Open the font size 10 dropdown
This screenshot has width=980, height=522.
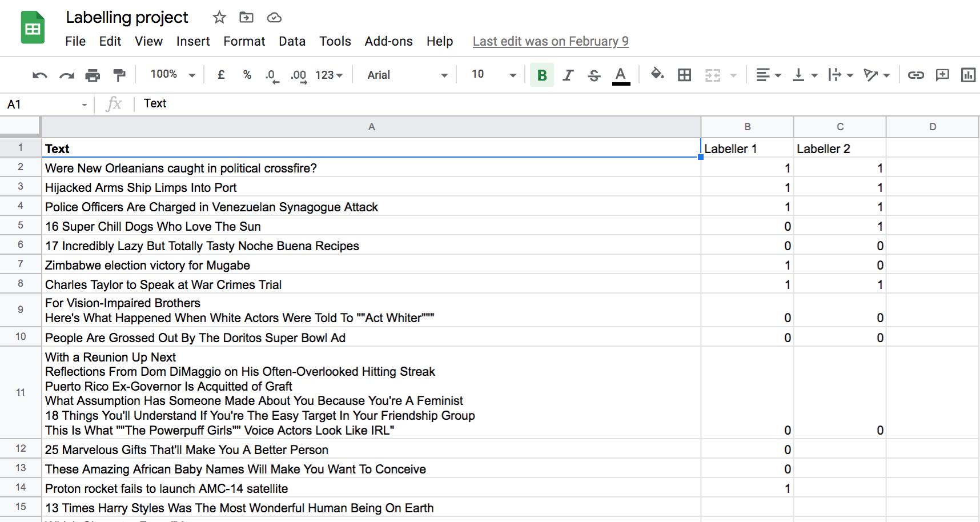[493, 75]
